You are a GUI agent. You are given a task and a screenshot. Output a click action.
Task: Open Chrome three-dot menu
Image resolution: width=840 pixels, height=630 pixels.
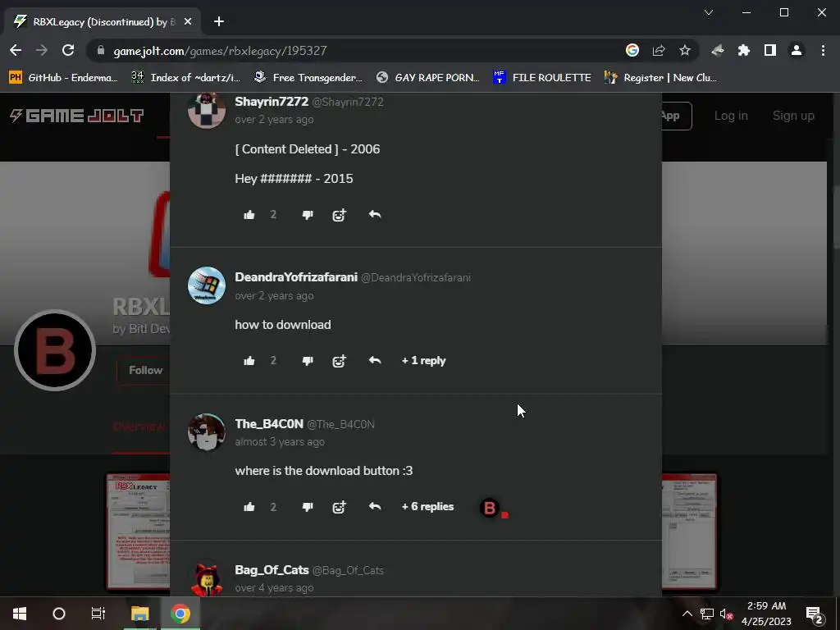(x=823, y=50)
